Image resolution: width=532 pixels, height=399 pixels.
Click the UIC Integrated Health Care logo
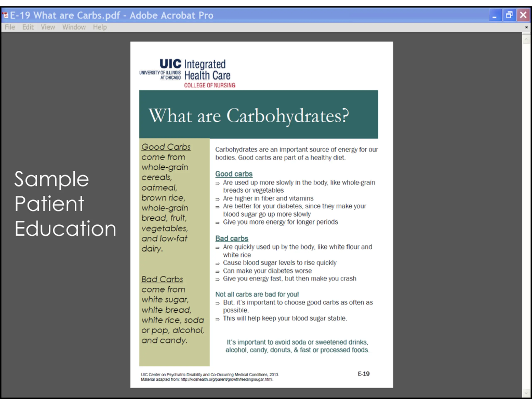tap(187, 73)
